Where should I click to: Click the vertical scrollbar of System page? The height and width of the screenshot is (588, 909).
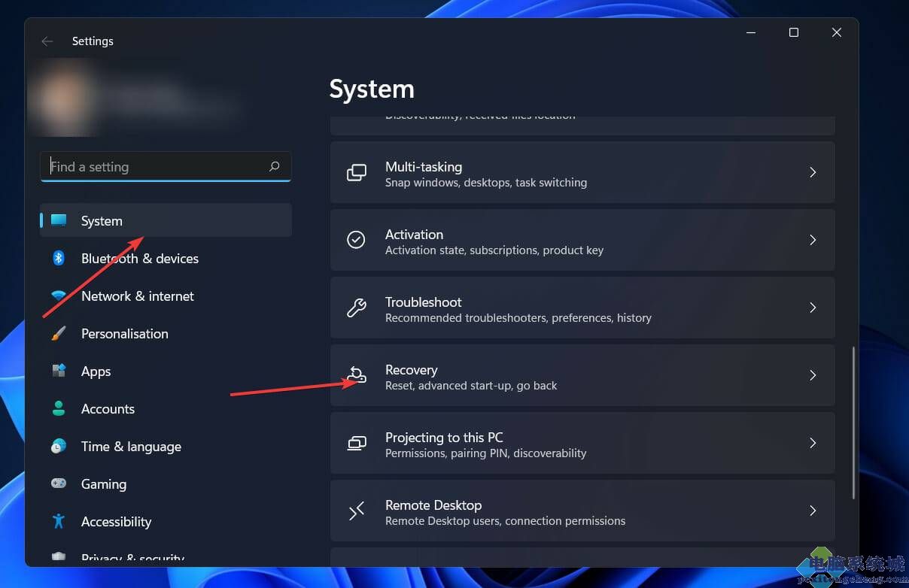tap(853, 423)
